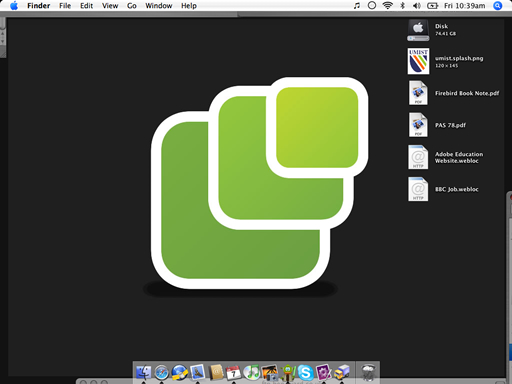Open the Apple menu
The height and width of the screenshot is (384, 512).
14,6
